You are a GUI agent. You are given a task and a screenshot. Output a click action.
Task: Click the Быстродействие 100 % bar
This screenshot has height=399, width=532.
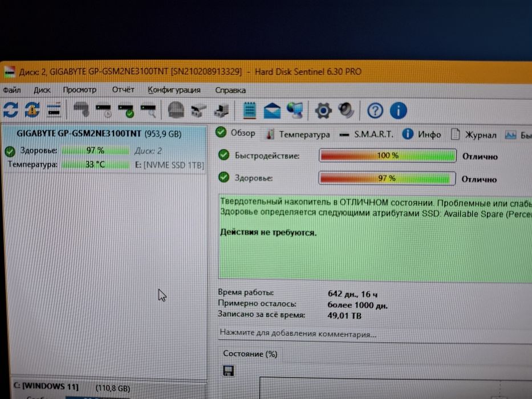coord(388,156)
